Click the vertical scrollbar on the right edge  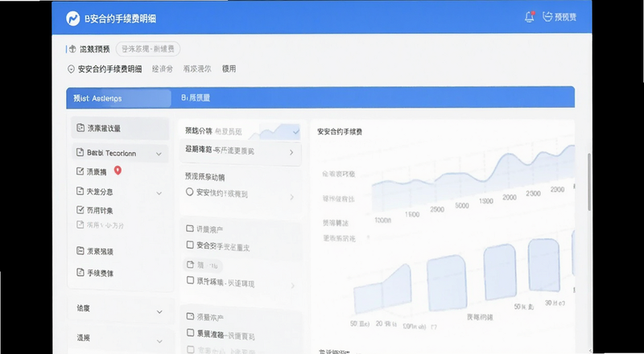pos(589,182)
